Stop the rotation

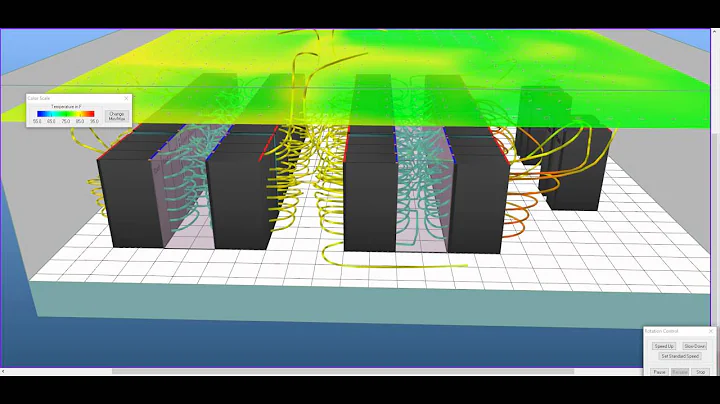pos(700,372)
